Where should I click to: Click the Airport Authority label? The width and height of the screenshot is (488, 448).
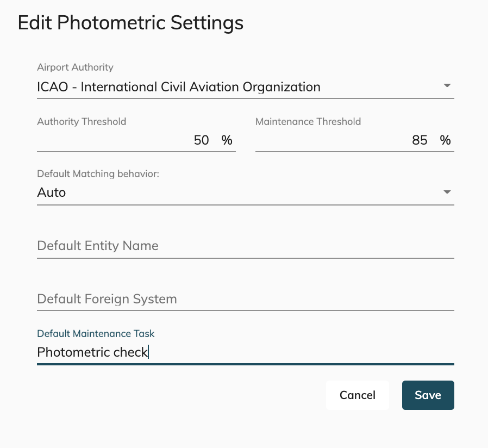[75, 67]
